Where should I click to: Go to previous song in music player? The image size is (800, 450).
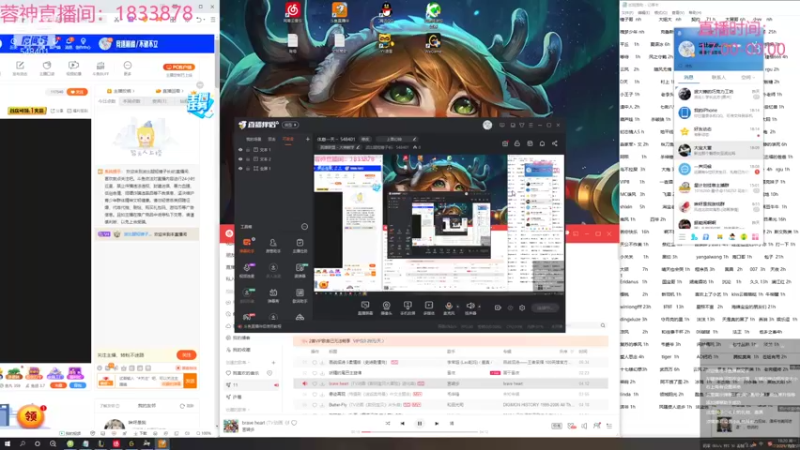pyautogui.click(x=403, y=423)
